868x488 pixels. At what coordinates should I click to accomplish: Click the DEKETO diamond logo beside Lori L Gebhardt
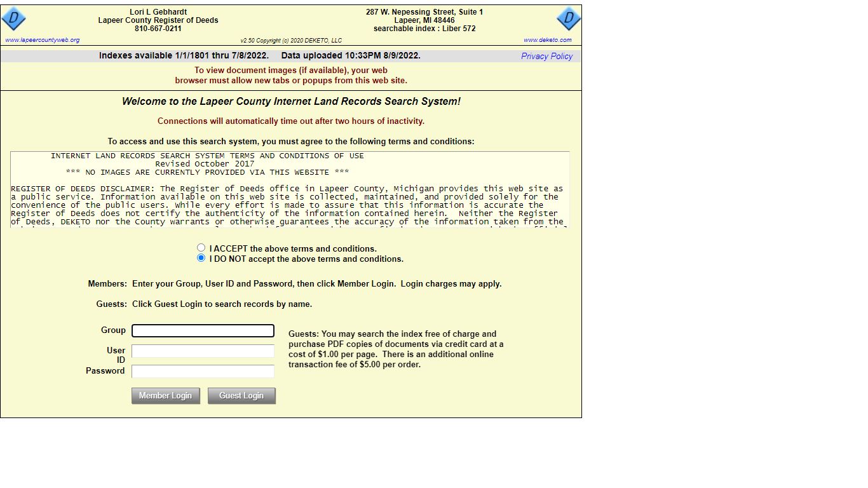coord(13,18)
